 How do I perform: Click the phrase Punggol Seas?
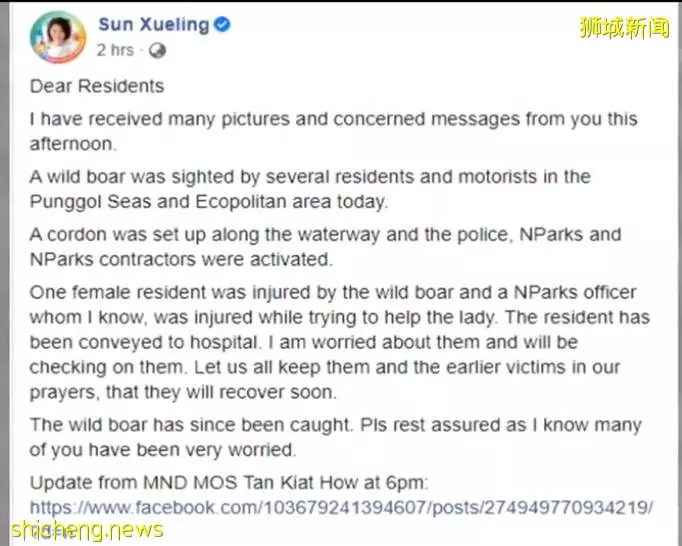(91, 202)
